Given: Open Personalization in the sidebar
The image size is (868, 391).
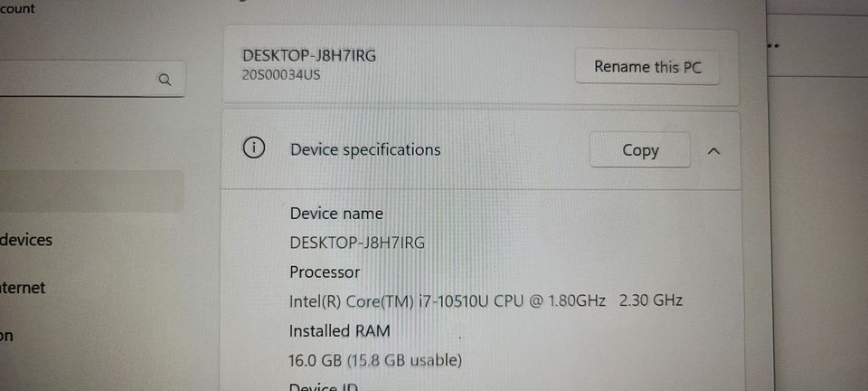Looking at the screenshot, I should tap(6, 336).
